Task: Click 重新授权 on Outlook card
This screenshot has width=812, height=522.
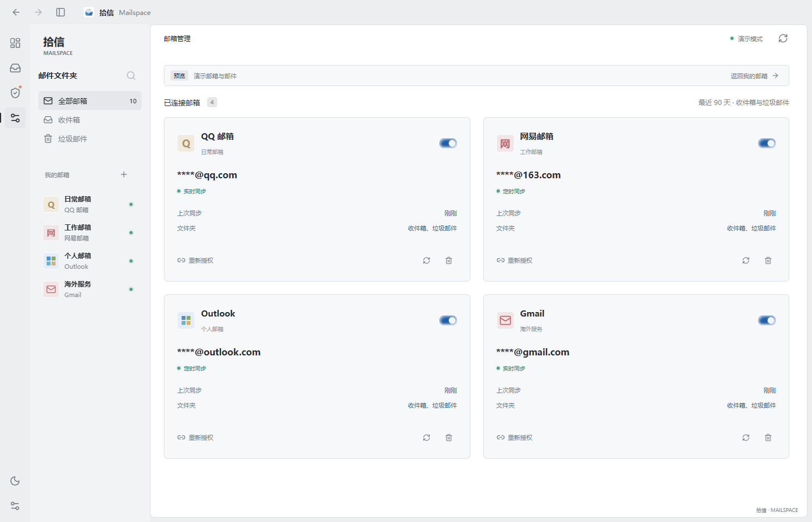Action: coord(196,438)
